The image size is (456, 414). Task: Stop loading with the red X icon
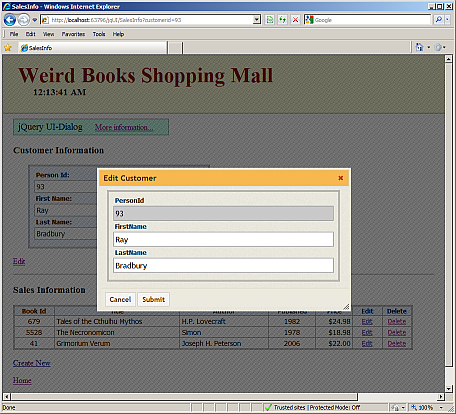(295, 20)
